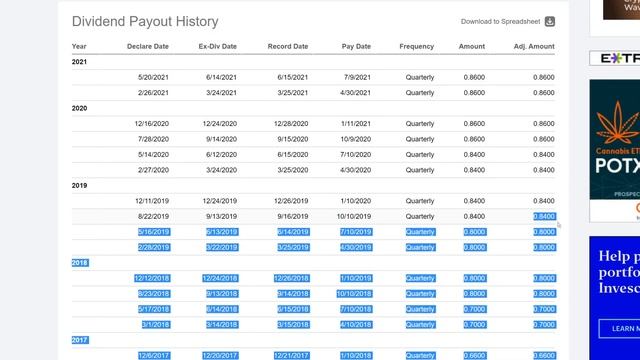Viewport: 640px width, 360px height.
Task: Click highlighted declare date 12/12/2018
Action: (x=152, y=278)
